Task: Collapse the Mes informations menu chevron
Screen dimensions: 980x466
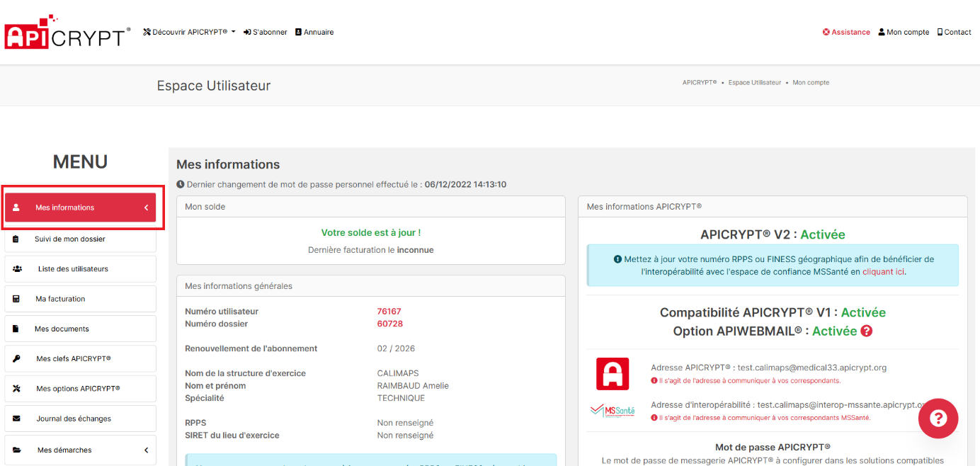Action: (x=146, y=208)
